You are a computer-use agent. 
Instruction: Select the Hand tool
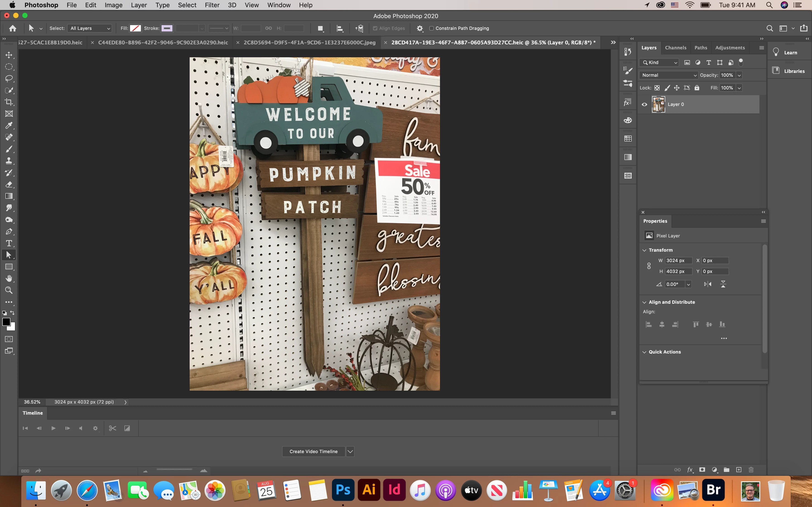pyautogui.click(x=9, y=279)
